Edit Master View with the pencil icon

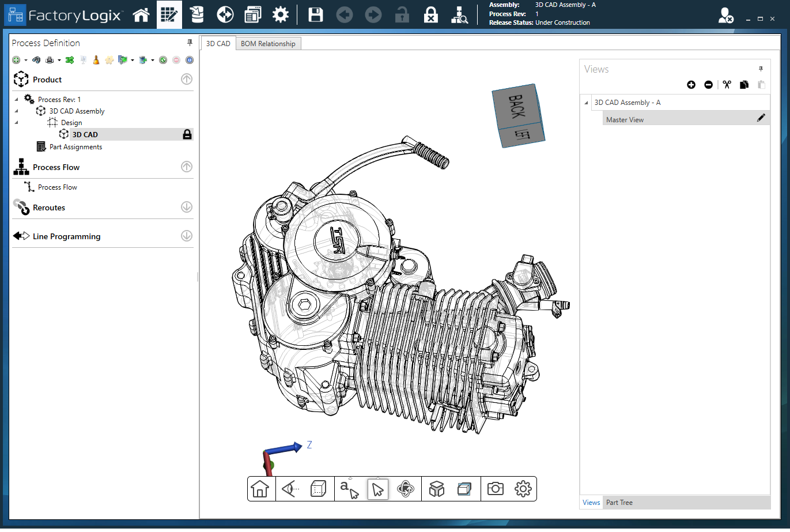click(x=761, y=118)
